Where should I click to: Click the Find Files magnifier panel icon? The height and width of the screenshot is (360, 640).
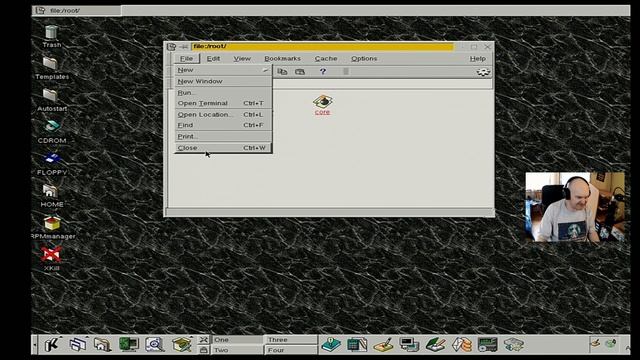coord(155,345)
